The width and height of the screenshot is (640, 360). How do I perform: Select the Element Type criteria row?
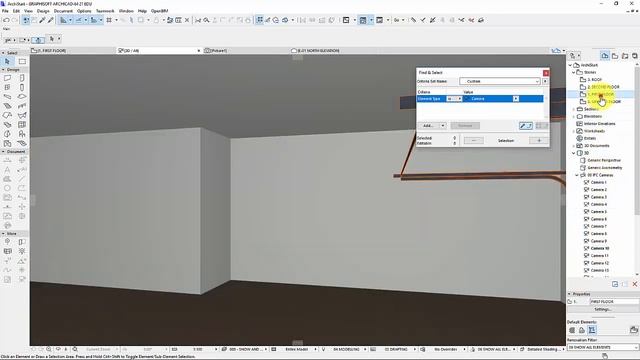pos(480,99)
